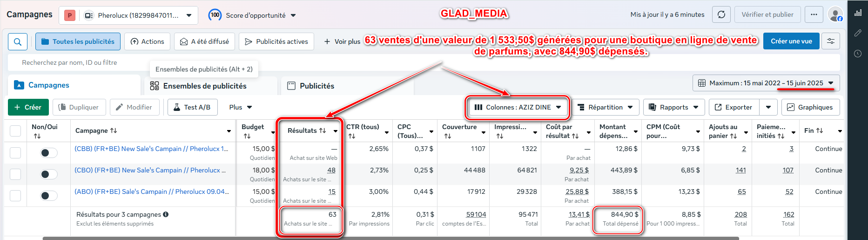The width and height of the screenshot is (868, 240).
Task: Sort by Résultats column arrows
Action: tap(323, 130)
